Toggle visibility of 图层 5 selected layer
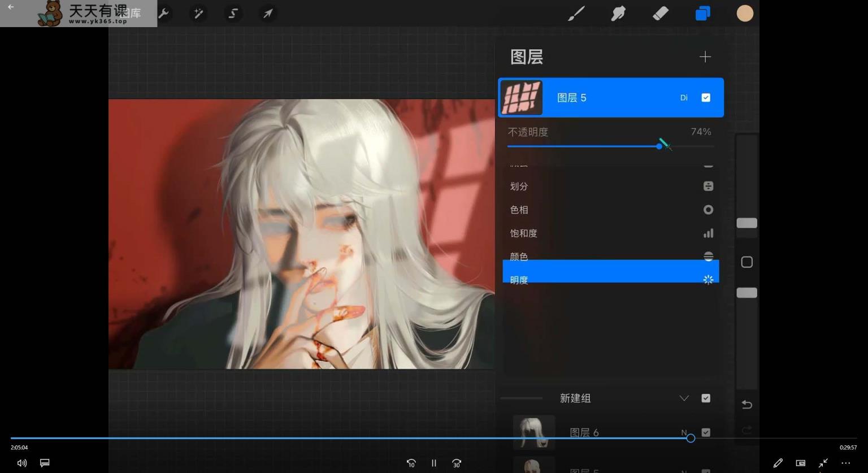The width and height of the screenshot is (868, 473). [x=706, y=98]
